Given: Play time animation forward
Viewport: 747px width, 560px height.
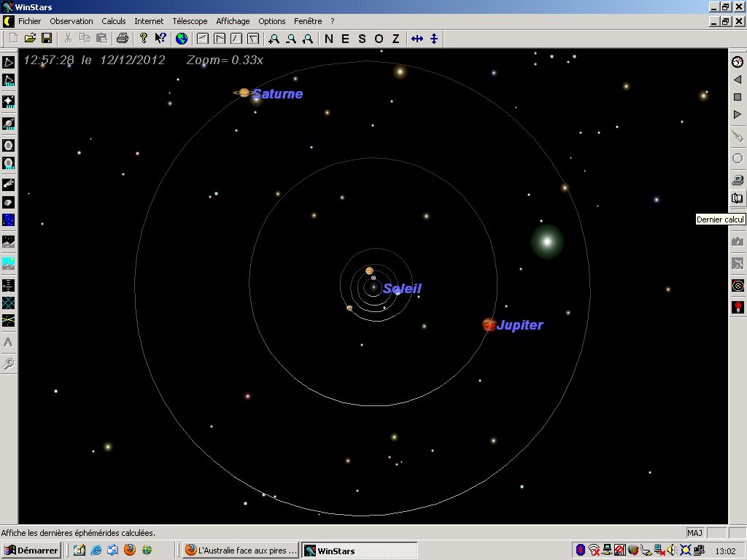Looking at the screenshot, I should tap(738, 114).
